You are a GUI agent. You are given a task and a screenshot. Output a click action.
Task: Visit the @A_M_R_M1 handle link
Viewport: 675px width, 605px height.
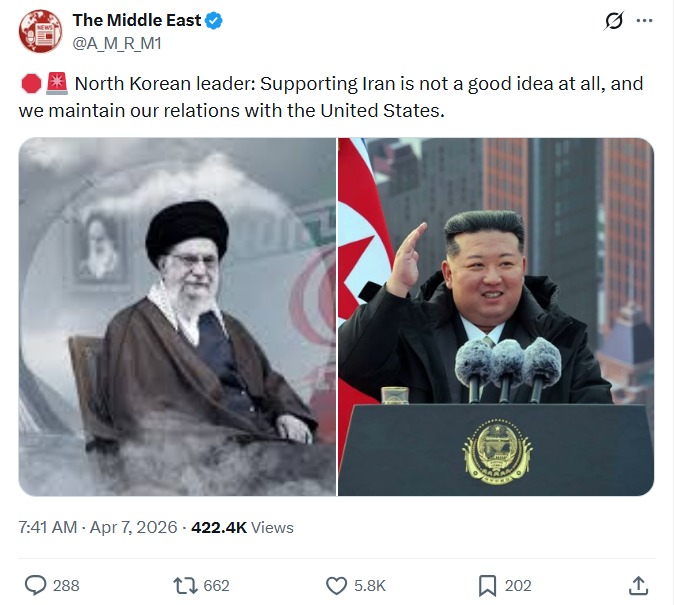(x=117, y=43)
